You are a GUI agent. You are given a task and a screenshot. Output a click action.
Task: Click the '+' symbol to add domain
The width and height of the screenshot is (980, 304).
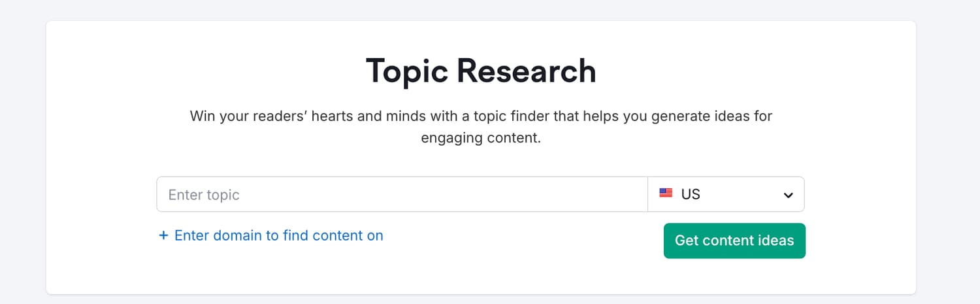tap(163, 235)
